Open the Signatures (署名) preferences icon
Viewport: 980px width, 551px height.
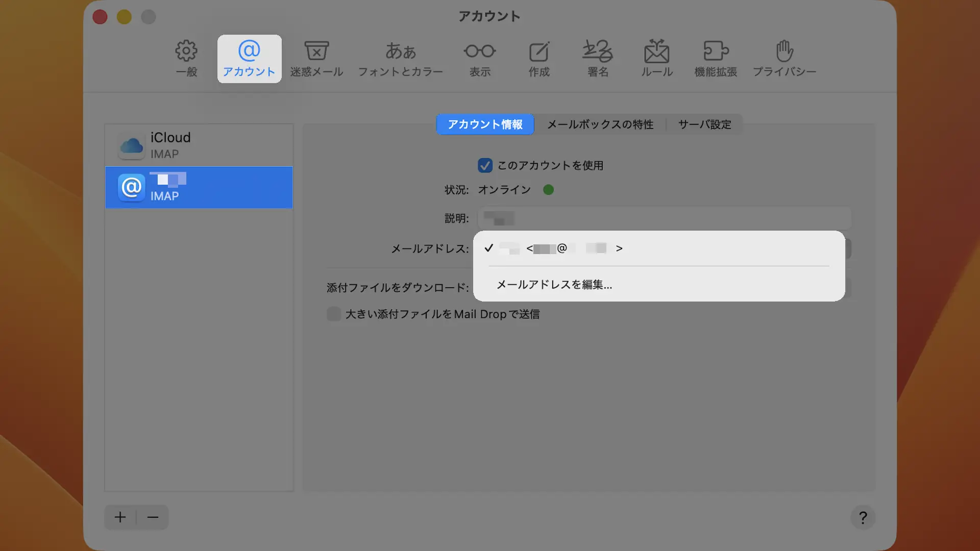click(x=598, y=58)
